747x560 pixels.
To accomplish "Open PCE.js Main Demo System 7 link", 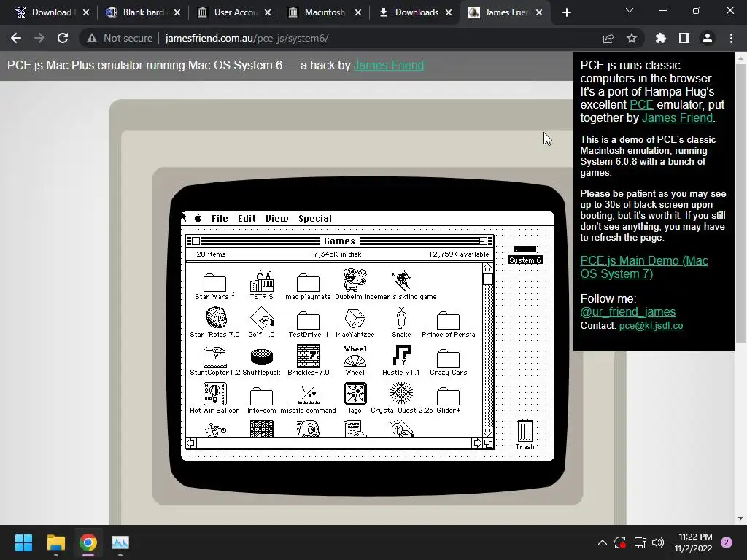I will pos(644,267).
